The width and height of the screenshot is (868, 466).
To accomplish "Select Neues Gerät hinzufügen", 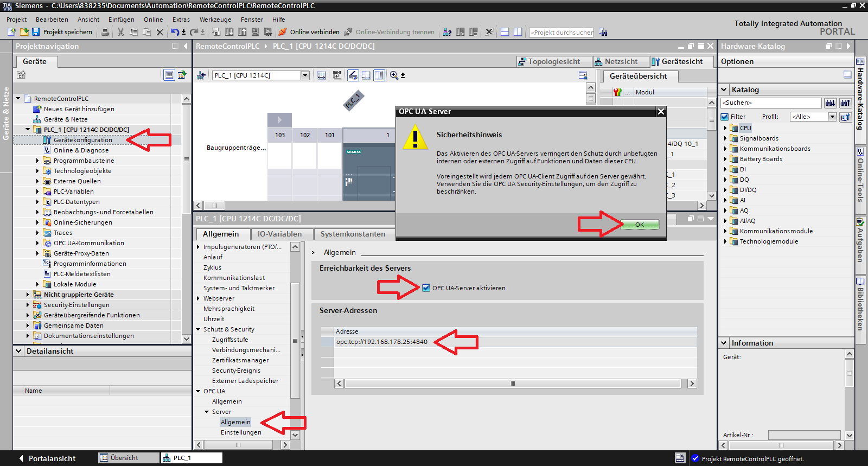I will pos(79,109).
